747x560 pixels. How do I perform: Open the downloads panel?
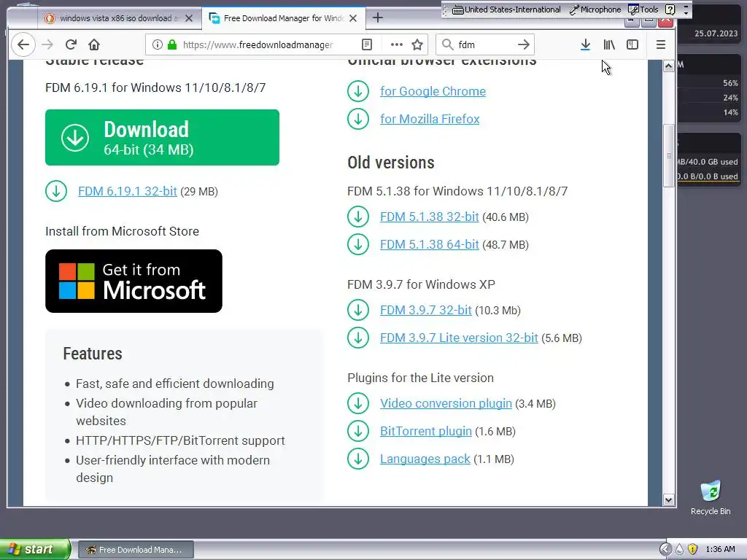click(586, 44)
